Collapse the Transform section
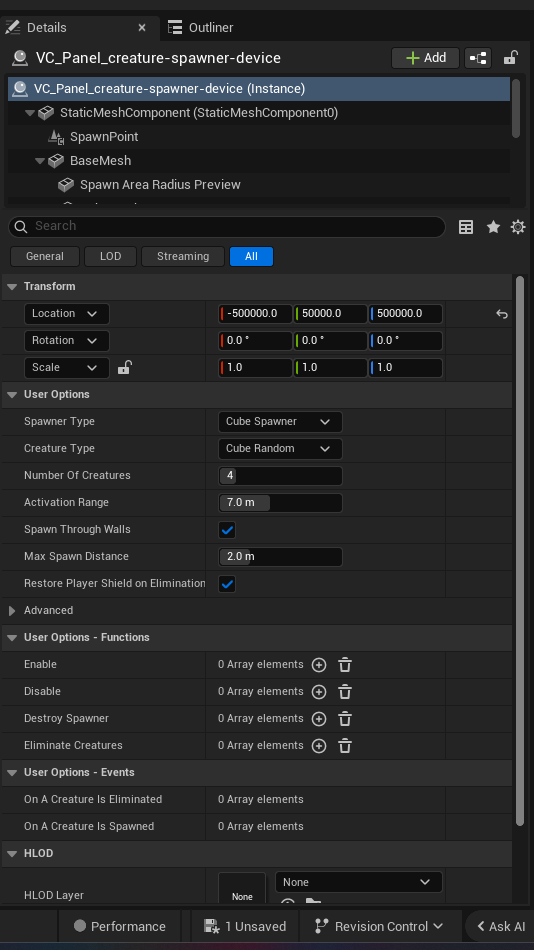The image size is (534, 950). point(12,287)
